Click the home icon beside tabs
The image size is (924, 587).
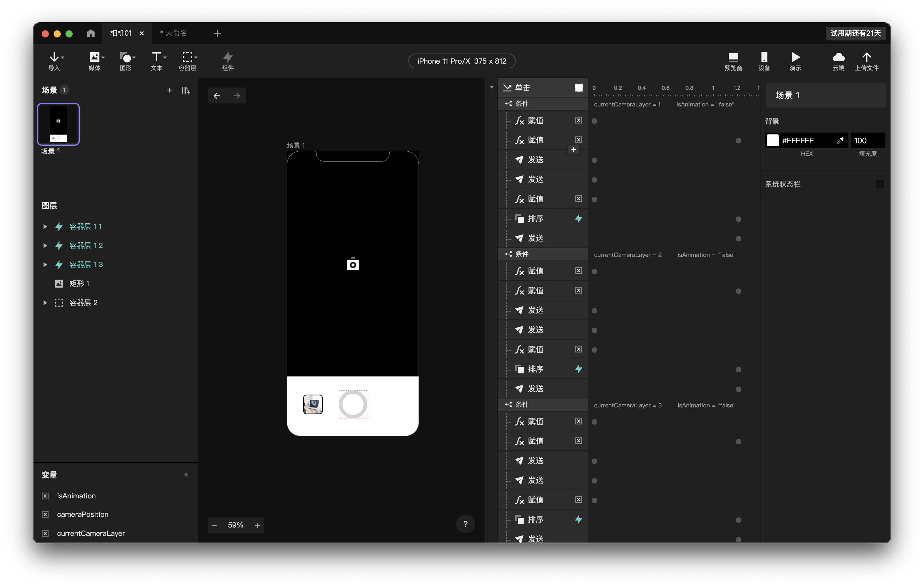pos(90,33)
